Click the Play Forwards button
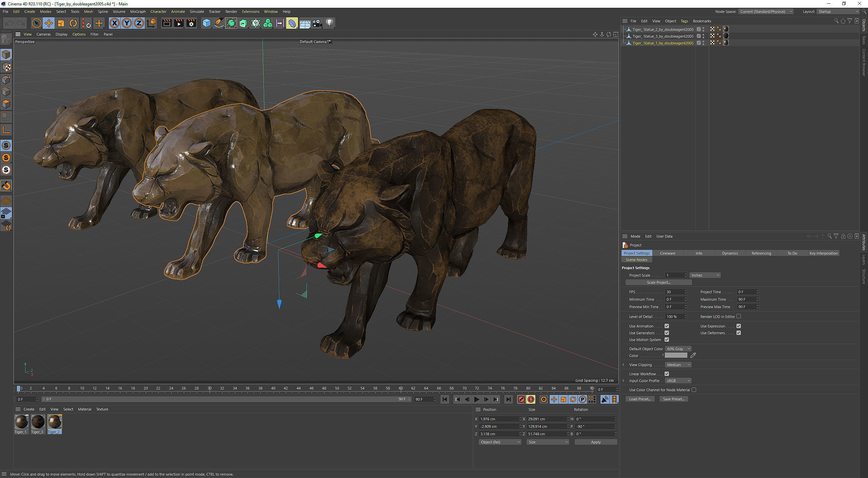868x478 pixels. [x=476, y=399]
